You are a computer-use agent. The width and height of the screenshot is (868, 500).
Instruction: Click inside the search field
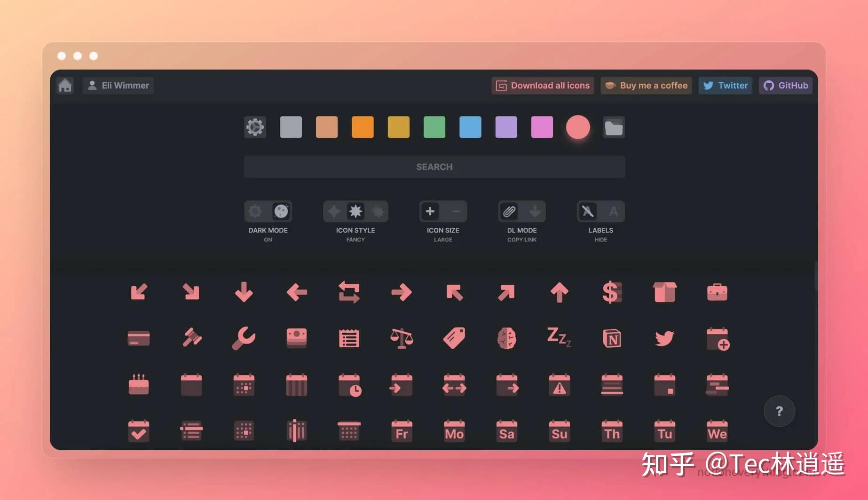[x=434, y=166]
